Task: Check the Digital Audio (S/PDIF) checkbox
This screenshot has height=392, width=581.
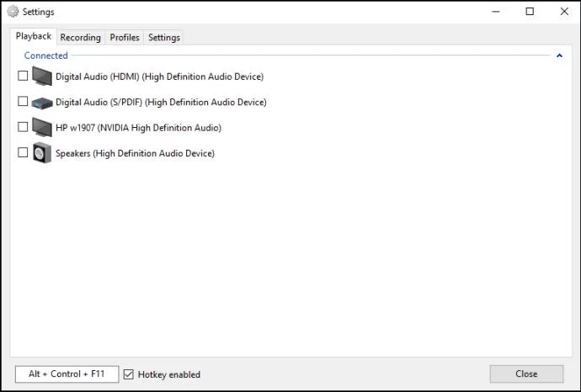Action: (23, 101)
